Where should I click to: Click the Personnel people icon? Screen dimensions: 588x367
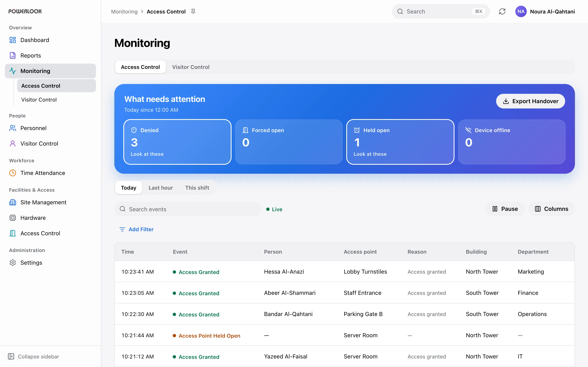13,128
